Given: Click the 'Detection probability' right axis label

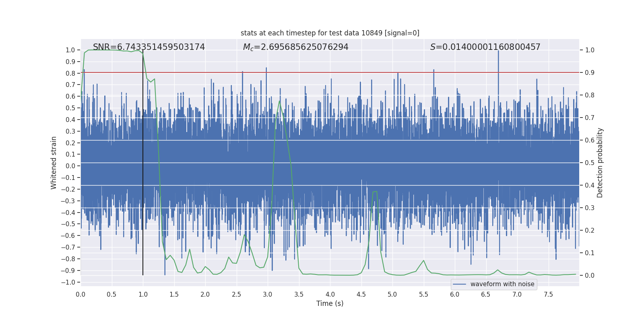Looking at the screenshot, I should 600,163.
